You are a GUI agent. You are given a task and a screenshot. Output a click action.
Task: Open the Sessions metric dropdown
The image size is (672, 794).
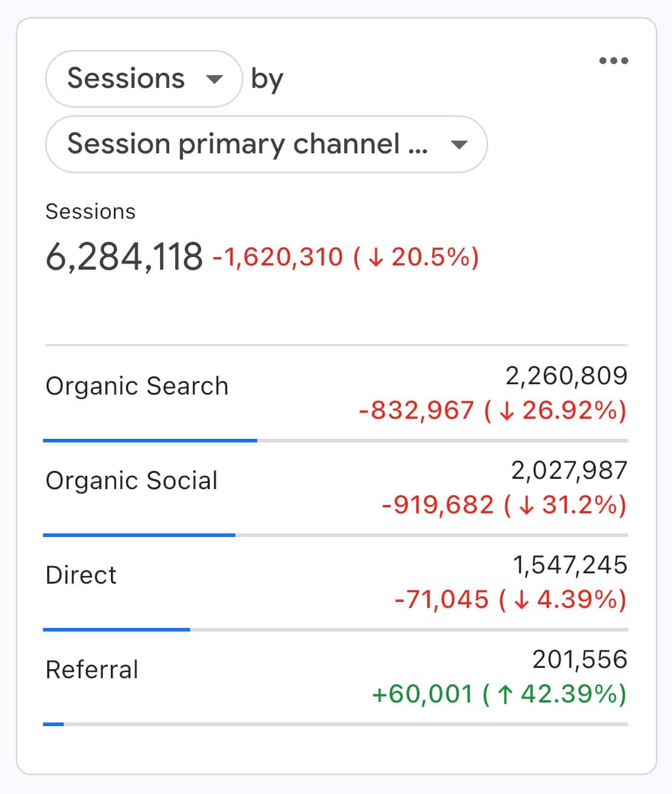[x=144, y=79]
